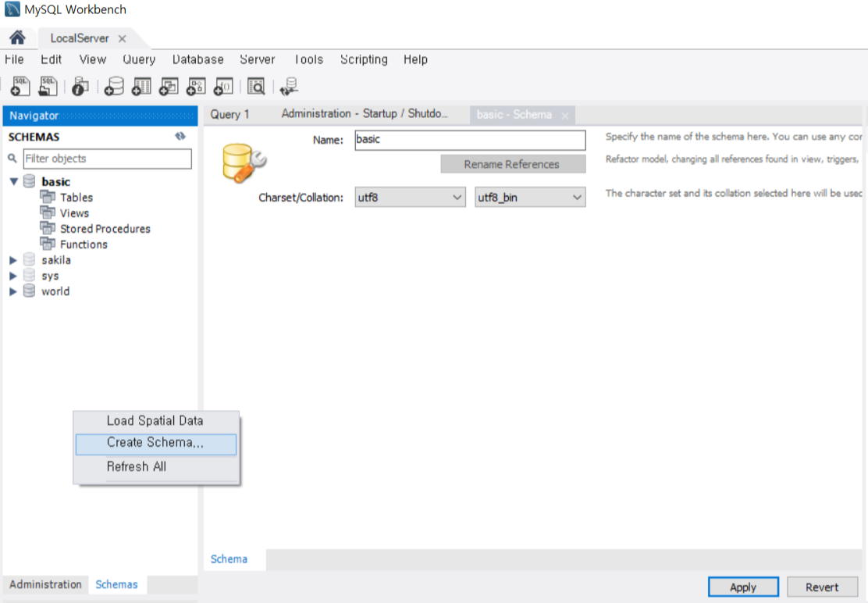Choose Create Schema... from context menu
Viewport: 868px width, 603px height.
point(156,444)
